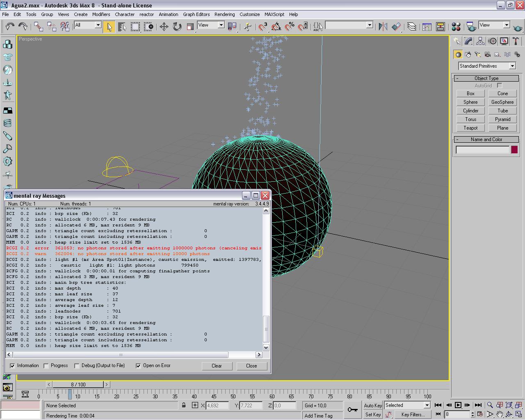The height and width of the screenshot is (420, 525).
Task: Open Key Filters dialog
Action: pos(413,415)
